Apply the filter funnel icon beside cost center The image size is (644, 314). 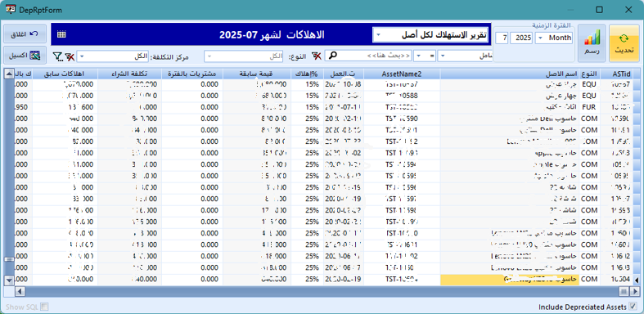(57, 56)
